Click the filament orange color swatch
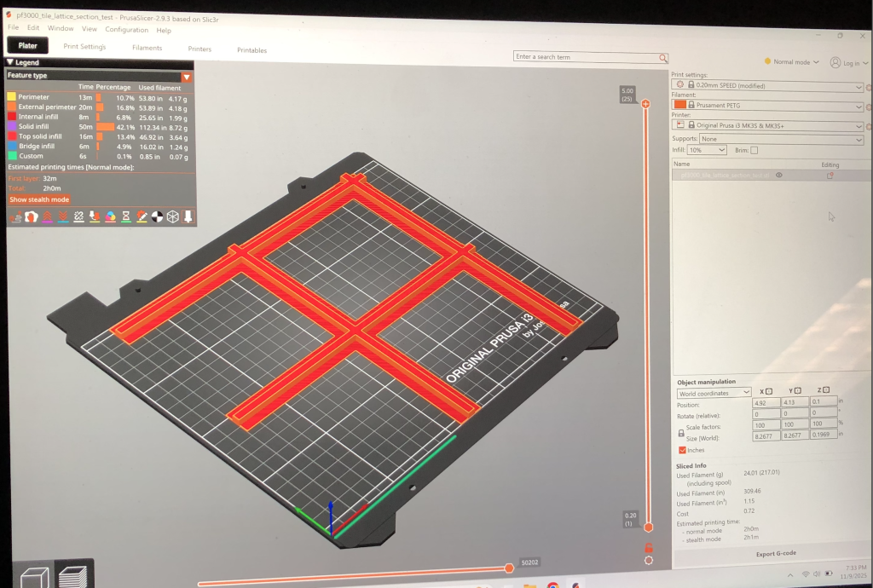Image resolution: width=873 pixels, height=588 pixels. [x=679, y=105]
